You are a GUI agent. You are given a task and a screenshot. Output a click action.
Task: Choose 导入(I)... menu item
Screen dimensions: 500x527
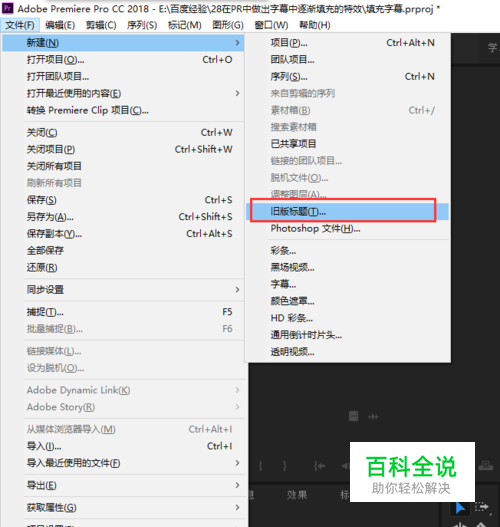pos(123,446)
